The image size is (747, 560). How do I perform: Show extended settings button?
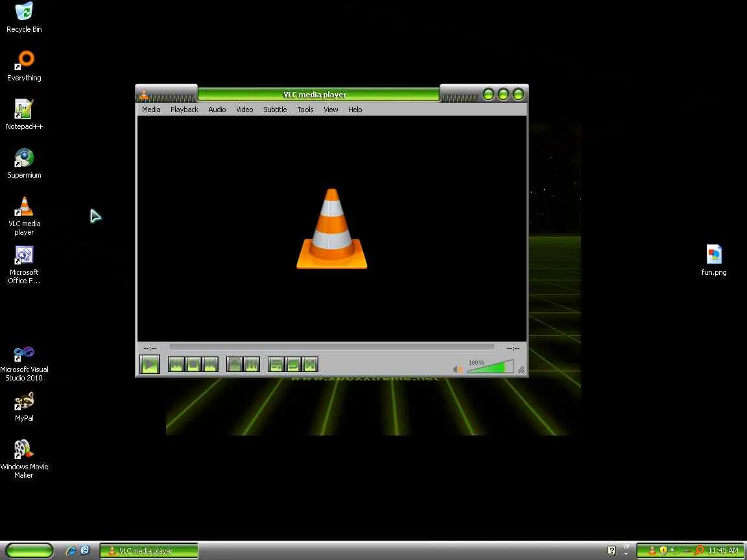click(x=252, y=365)
